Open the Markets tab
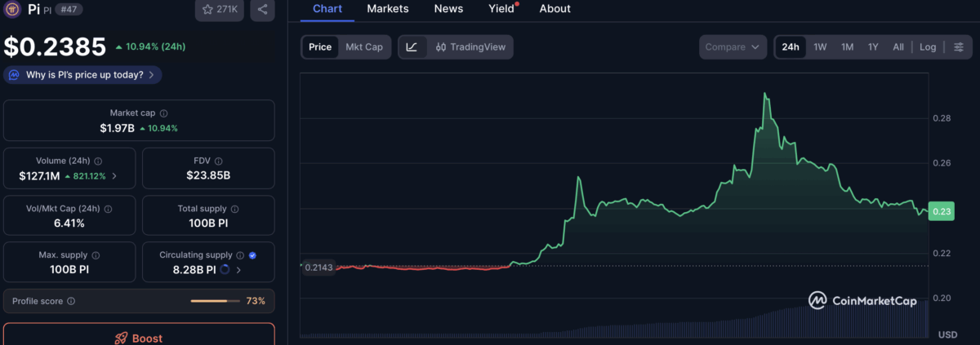 [388, 9]
